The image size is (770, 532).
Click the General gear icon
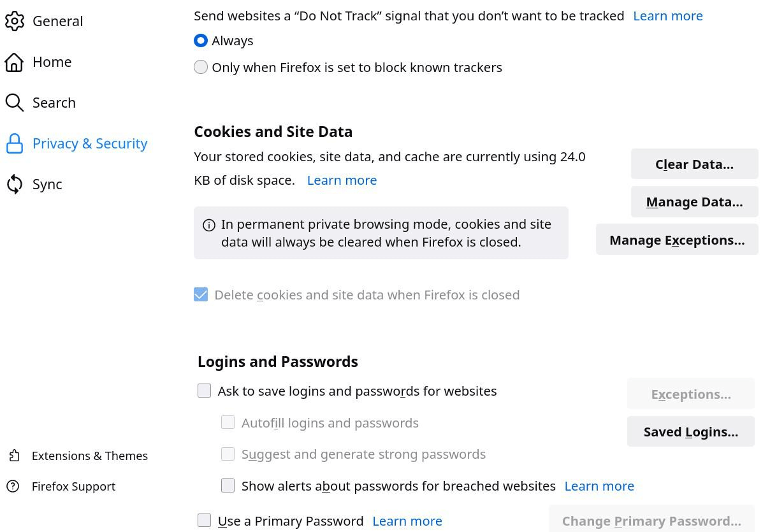pos(15,21)
